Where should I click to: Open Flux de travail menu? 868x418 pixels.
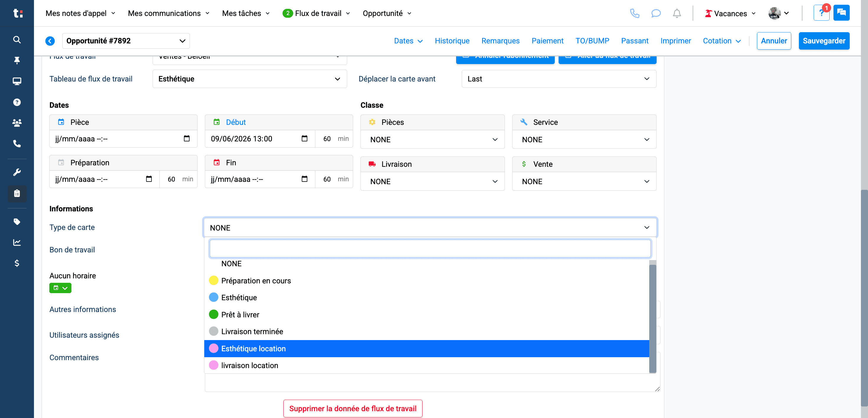click(316, 13)
